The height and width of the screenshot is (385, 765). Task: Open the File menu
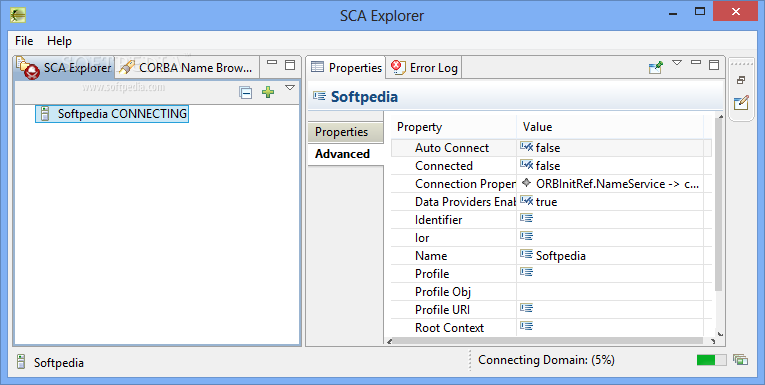(x=24, y=41)
